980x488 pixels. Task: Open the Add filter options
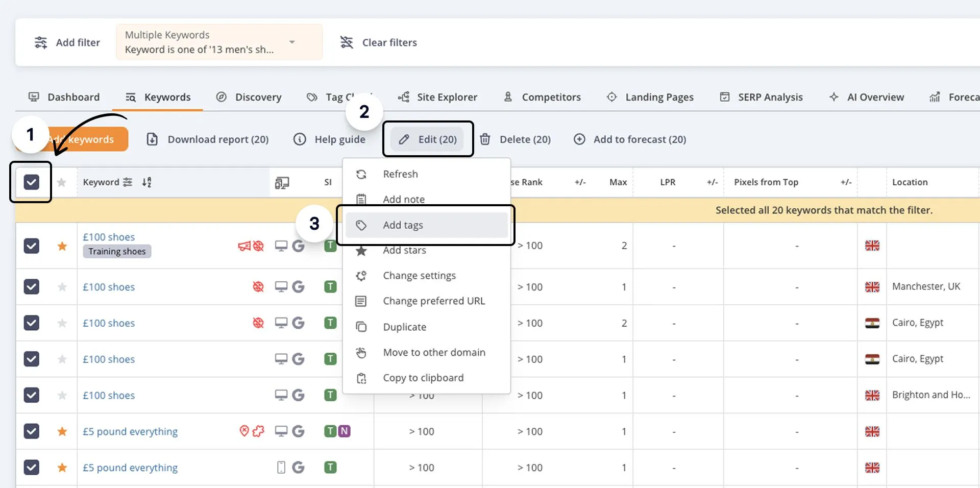coord(67,42)
